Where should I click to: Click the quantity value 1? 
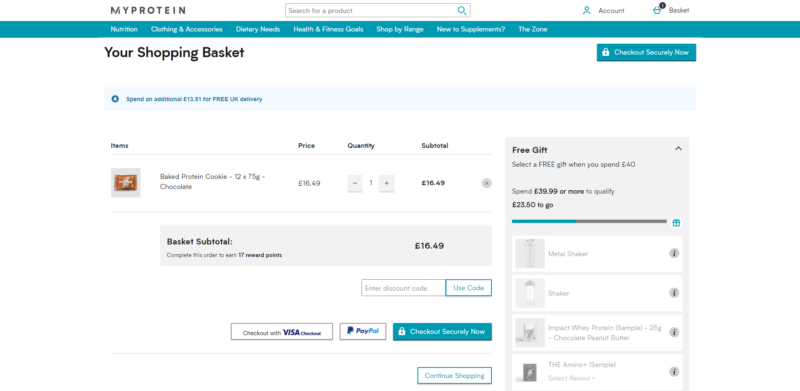371,183
